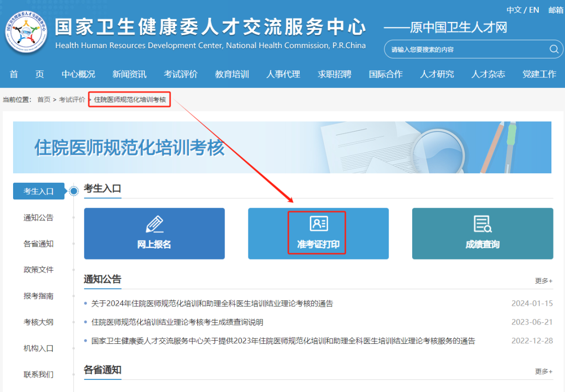Select 通知公告 in the sidebar

click(x=39, y=217)
